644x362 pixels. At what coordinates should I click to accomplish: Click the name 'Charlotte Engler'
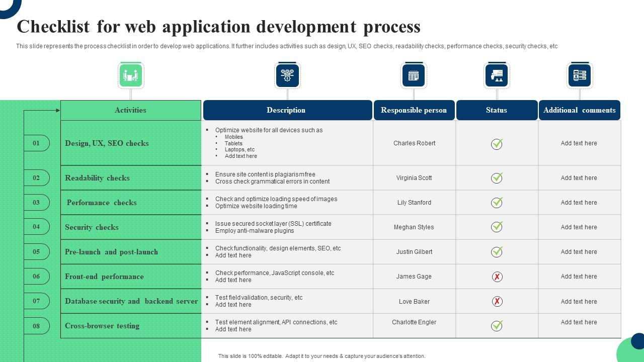click(414, 322)
